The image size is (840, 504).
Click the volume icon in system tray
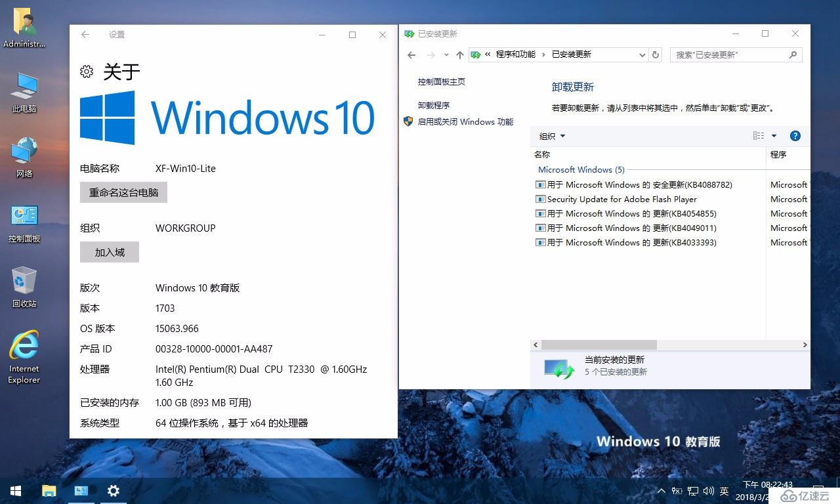point(709,490)
